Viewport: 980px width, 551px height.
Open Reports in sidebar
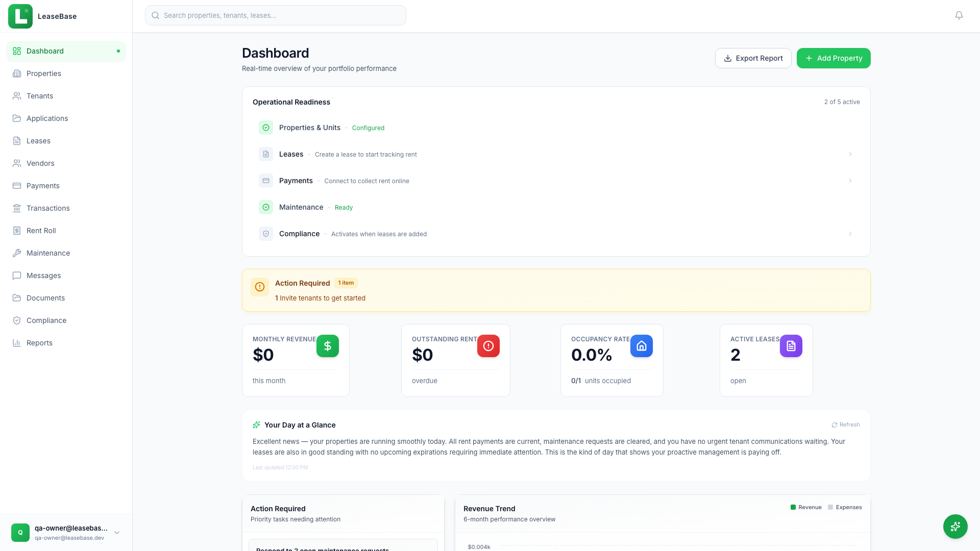click(x=66, y=343)
